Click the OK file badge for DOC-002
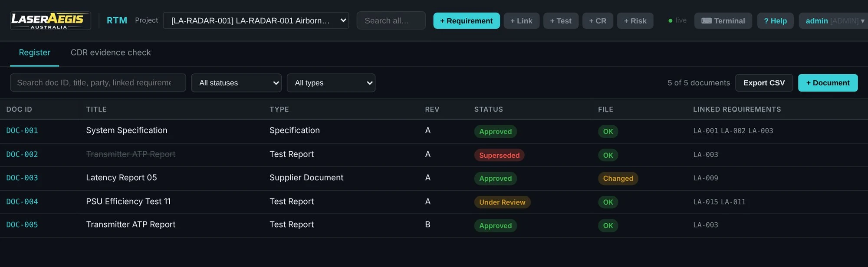 tap(608, 155)
